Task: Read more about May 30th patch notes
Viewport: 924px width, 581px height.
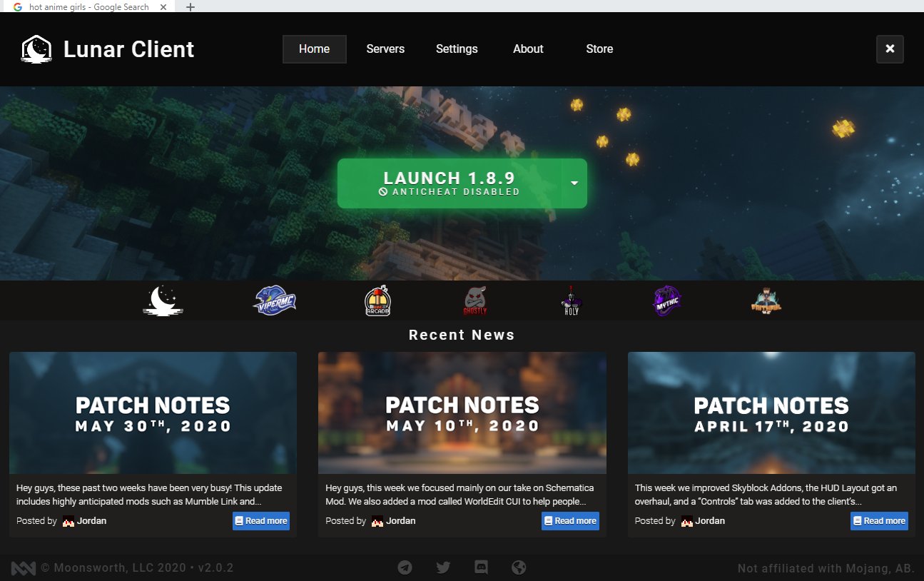Action: [x=260, y=520]
